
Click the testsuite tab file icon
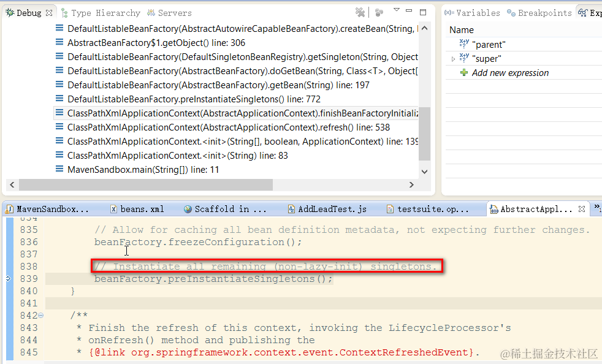click(x=390, y=209)
